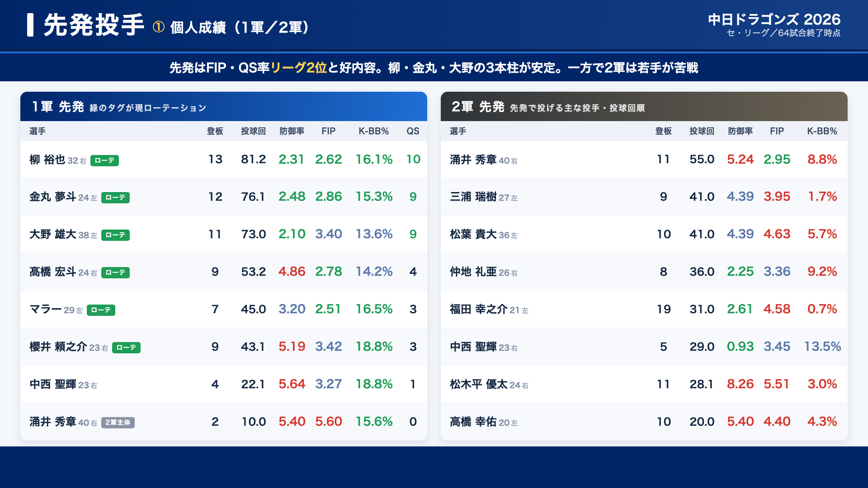Click the player name 涌井 秀章 in the 2軍 table
The width and height of the screenshot is (868, 488).
click(x=473, y=160)
